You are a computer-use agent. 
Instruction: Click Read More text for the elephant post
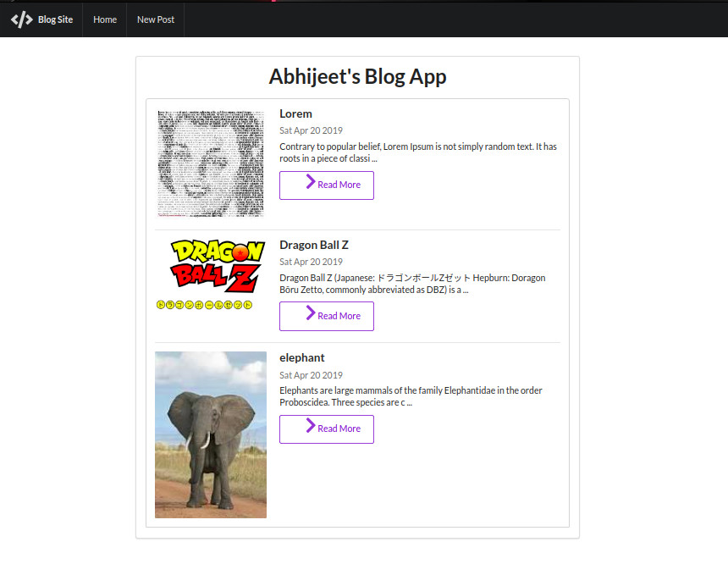(x=339, y=429)
